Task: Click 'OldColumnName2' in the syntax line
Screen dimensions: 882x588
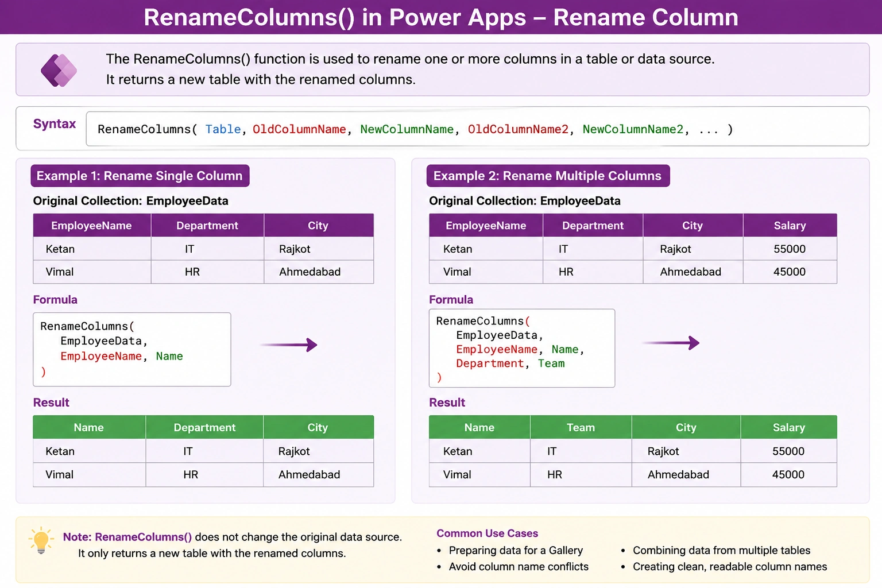Action: [x=518, y=129]
